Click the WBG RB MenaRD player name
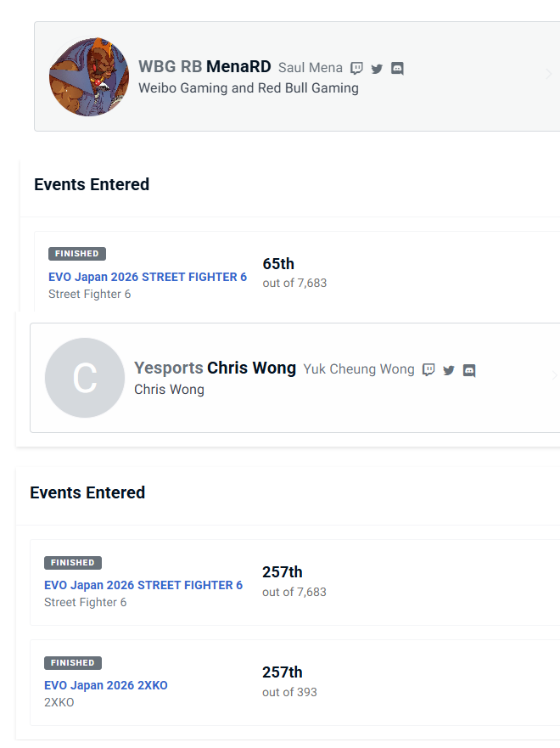Screen dimensions: 560x748 (204, 66)
